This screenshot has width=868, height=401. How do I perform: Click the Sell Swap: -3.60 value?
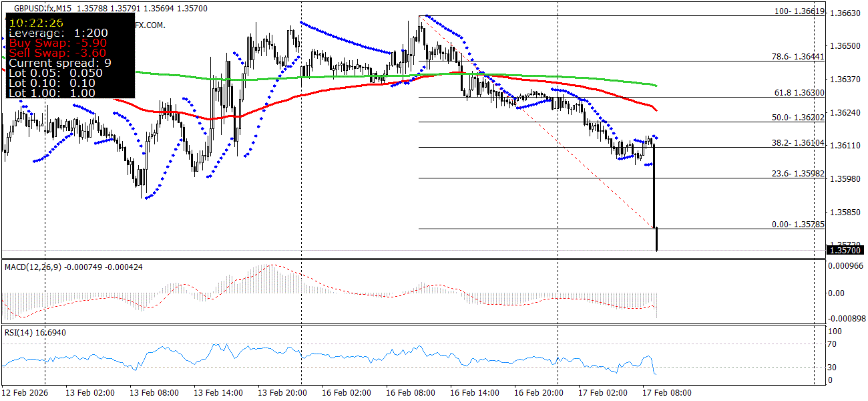(x=57, y=53)
